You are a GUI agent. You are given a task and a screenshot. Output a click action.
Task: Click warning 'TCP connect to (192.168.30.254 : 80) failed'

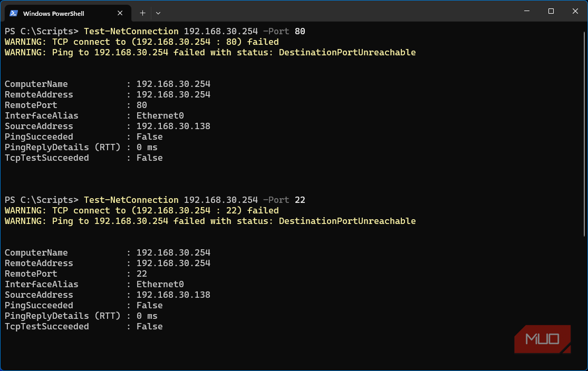(x=142, y=42)
